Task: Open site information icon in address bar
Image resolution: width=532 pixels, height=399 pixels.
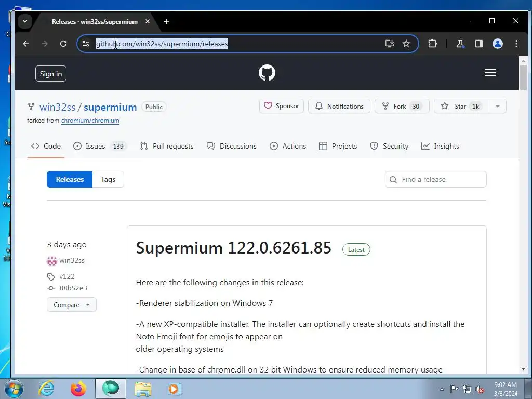Action: click(86, 44)
